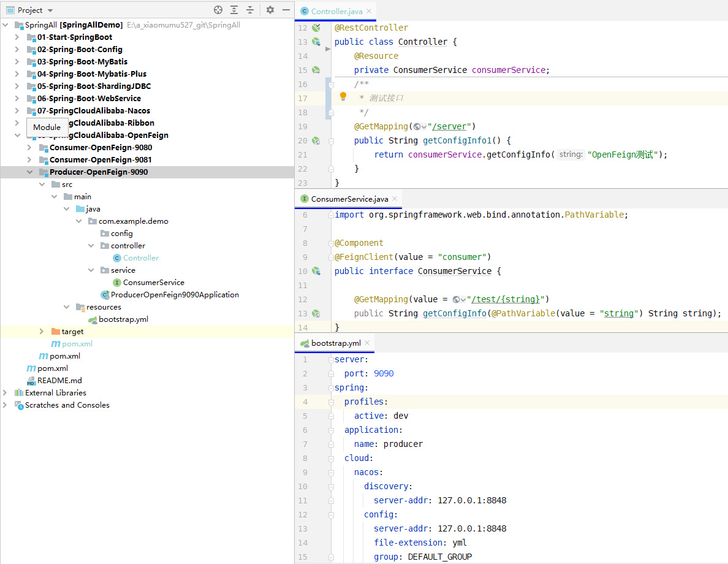Hide the Project panel with the minus icon
This screenshot has width=728, height=564.
point(286,10)
